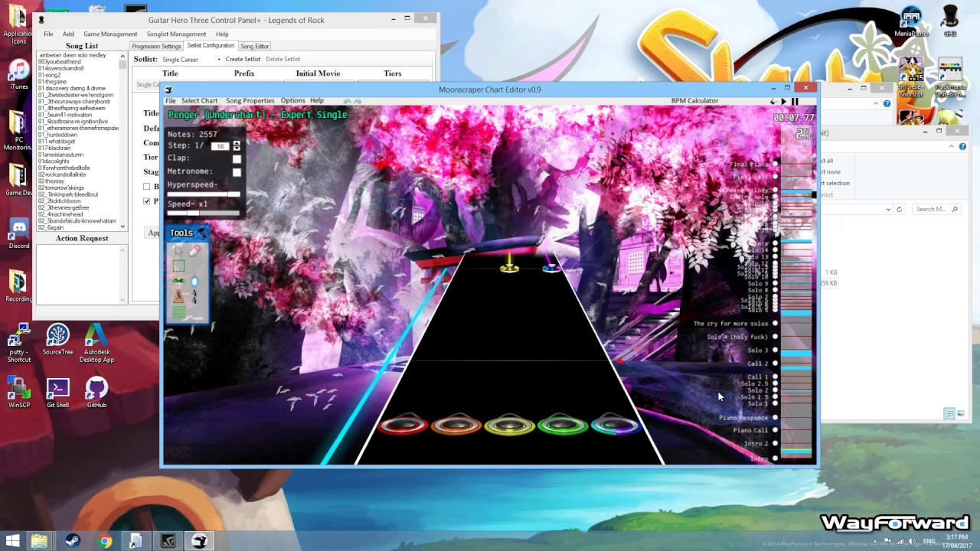Click the Step value input field
This screenshot has width=980, height=551.
[x=220, y=146]
